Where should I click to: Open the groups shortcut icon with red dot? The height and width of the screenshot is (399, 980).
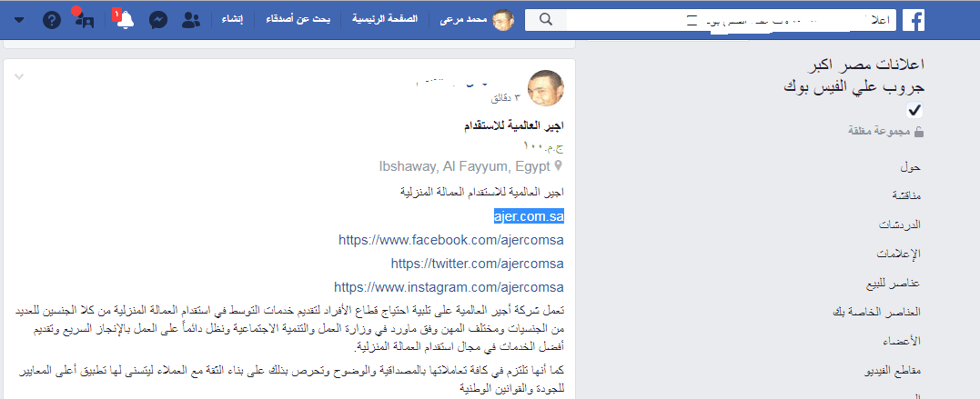[84, 19]
